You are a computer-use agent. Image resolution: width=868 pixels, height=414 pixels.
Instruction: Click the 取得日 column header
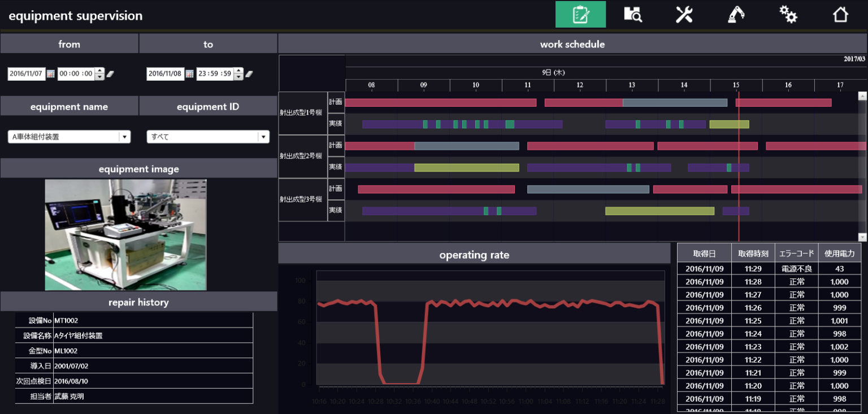704,253
